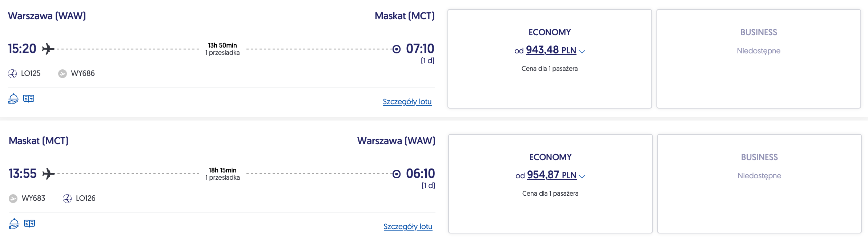Click the arrival marker before 07:10
The width and height of the screenshot is (868, 240).
pyautogui.click(x=397, y=49)
